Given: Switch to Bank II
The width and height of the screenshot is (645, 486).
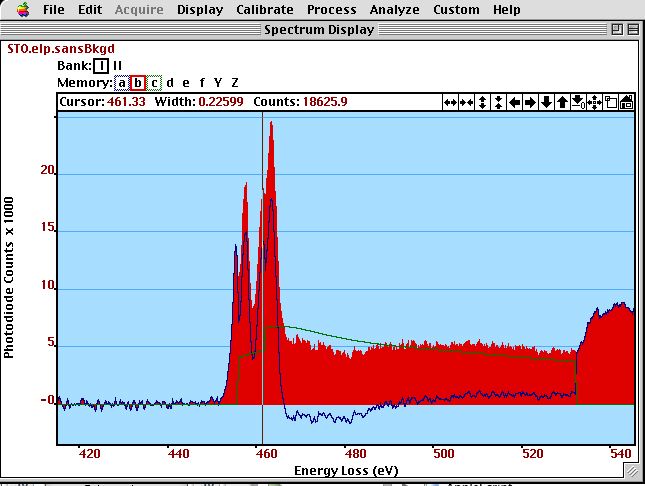Looking at the screenshot, I should coord(117,65).
